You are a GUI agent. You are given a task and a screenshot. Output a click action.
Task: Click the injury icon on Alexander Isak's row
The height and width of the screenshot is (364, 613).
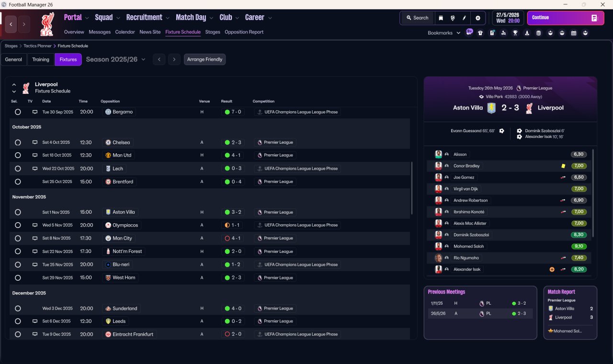click(x=552, y=269)
